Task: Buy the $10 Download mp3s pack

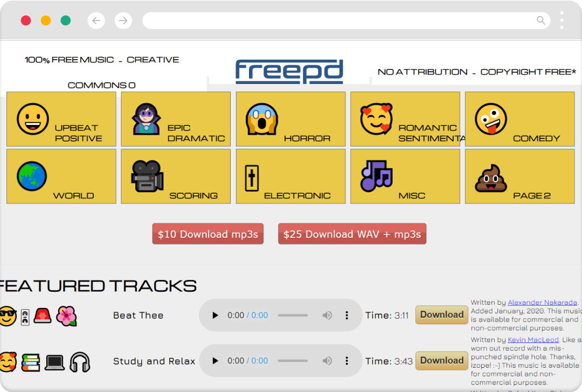Action: 208,234
